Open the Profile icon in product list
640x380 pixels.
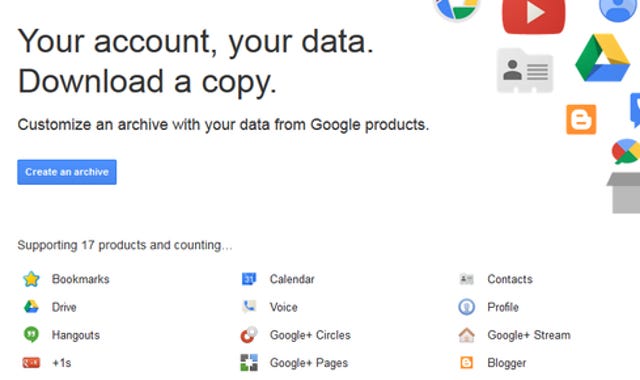(x=467, y=307)
